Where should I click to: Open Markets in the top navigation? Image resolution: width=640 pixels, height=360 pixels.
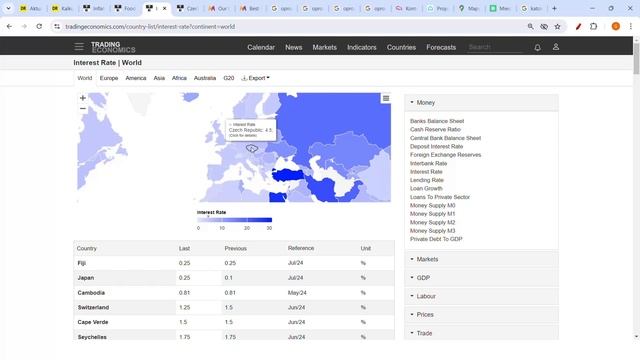pyautogui.click(x=324, y=47)
